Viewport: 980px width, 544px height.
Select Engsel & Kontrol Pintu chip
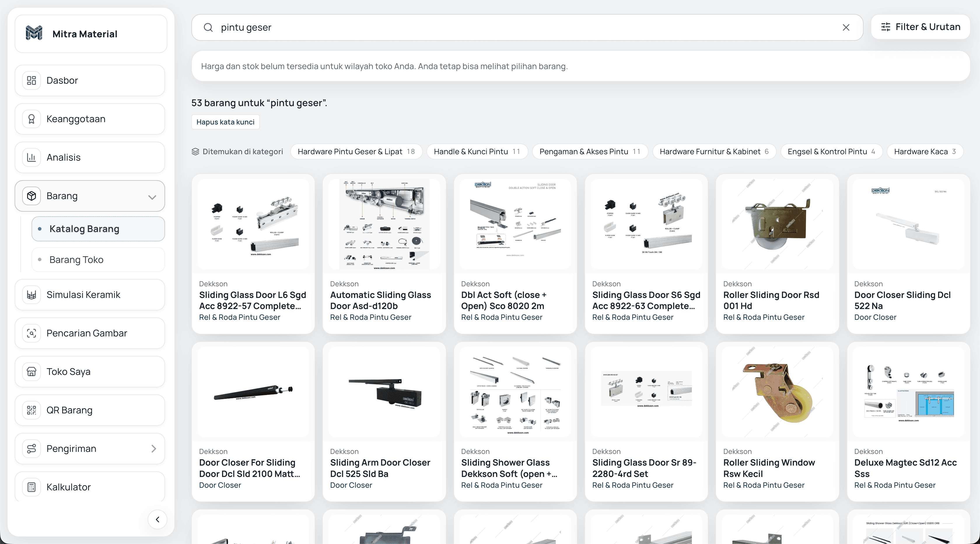[x=831, y=152]
